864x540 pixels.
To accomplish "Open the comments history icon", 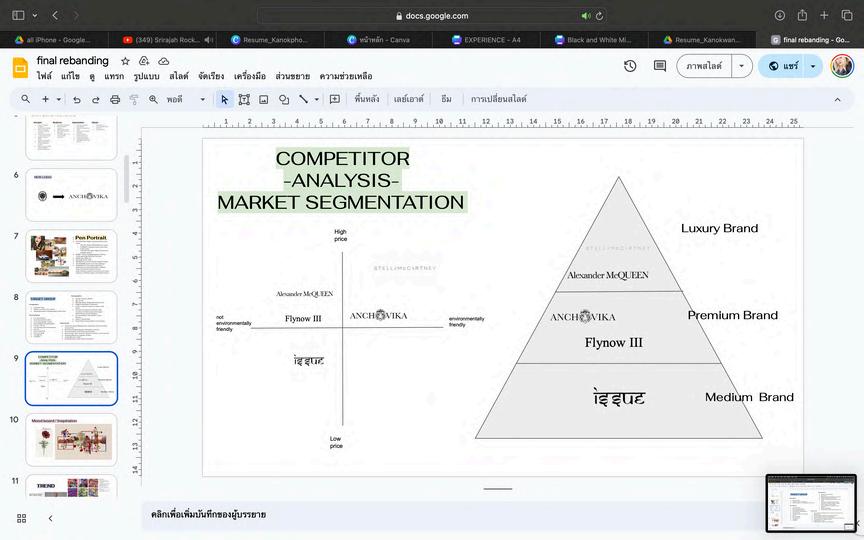I will [660, 66].
